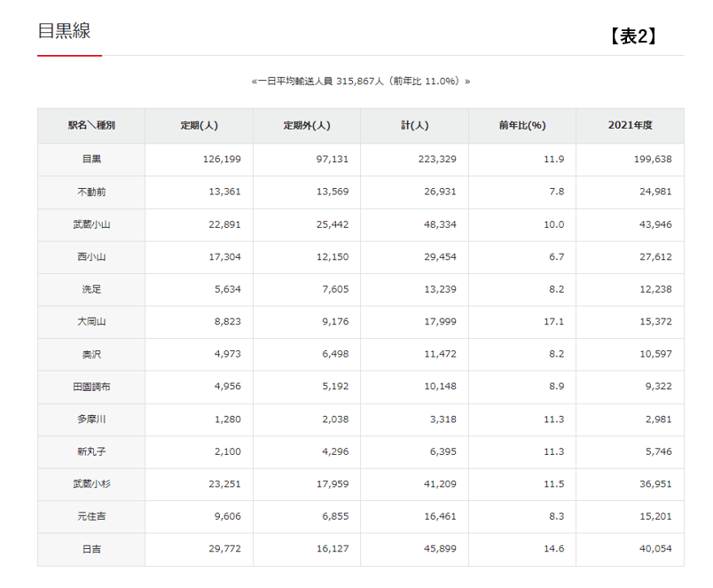
Task: Click the 定期(人) column header
Action: coord(199,126)
